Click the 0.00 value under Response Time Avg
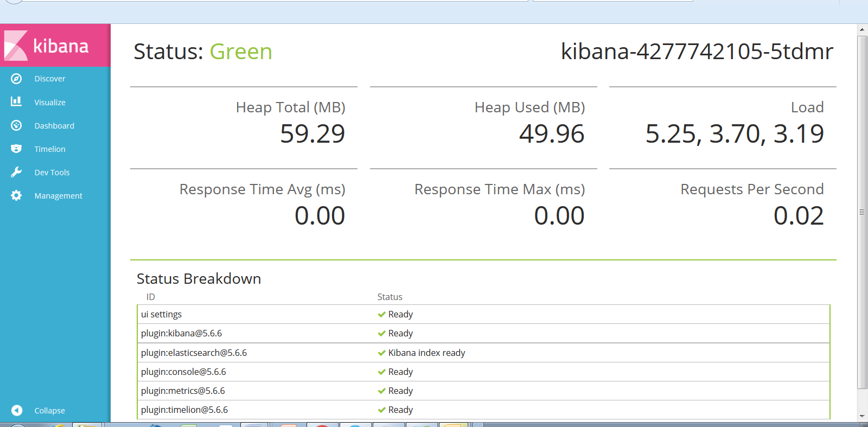Image resolution: width=868 pixels, height=427 pixels. click(320, 216)
